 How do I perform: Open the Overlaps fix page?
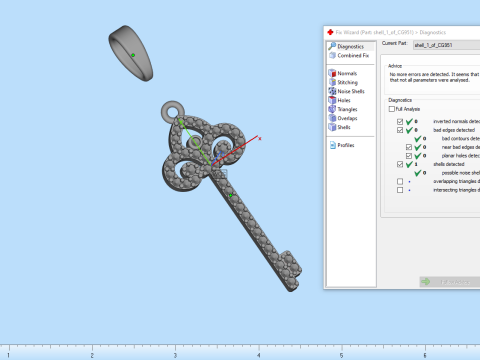[x=343, y=118]
